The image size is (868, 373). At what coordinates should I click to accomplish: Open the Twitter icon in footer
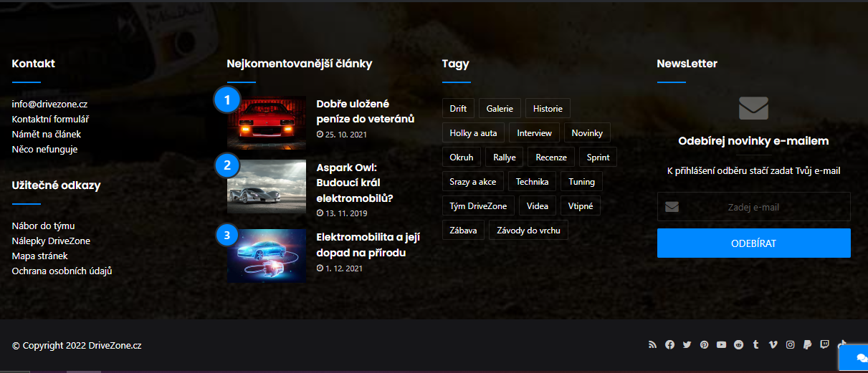[x=687, y=345]
